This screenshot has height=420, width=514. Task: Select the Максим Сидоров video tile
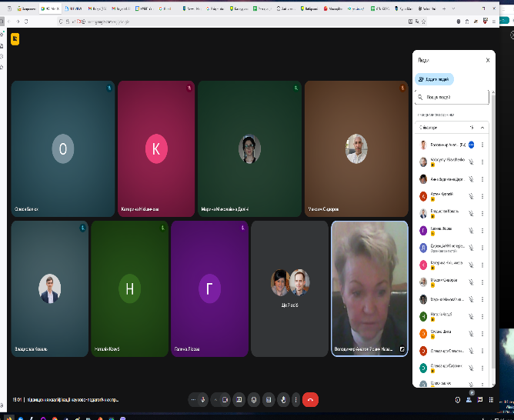tap(356, 148)
